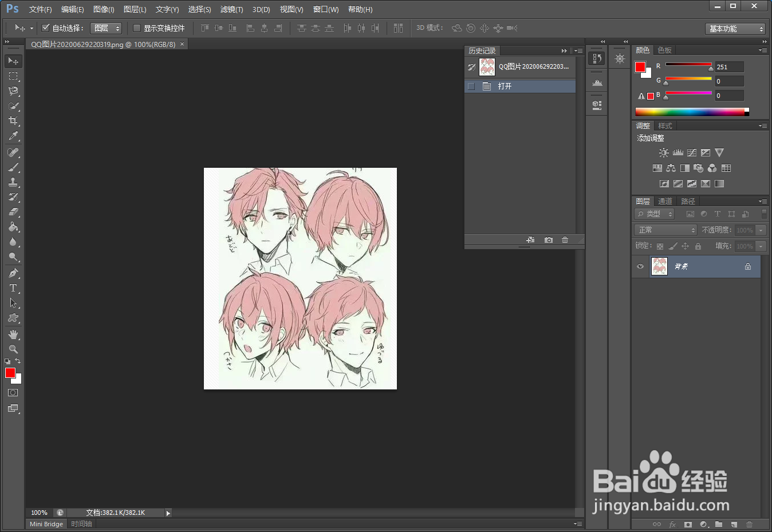Open the 滤镜(T) menu
Image resolution: width=772 pixels, height=532 pixels.
coord(231,9)
